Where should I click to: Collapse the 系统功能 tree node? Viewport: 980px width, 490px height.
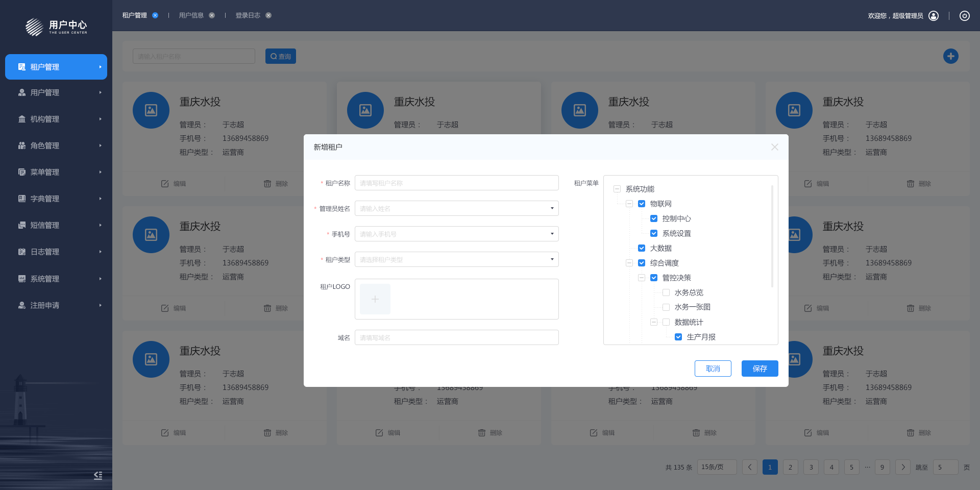coord(617,189)
